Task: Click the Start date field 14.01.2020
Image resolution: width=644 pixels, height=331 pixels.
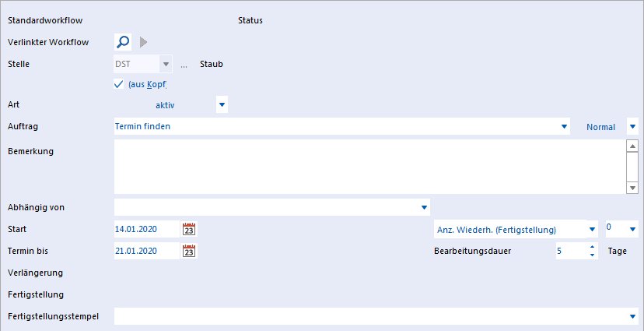Action: click(x=147, y=229)
